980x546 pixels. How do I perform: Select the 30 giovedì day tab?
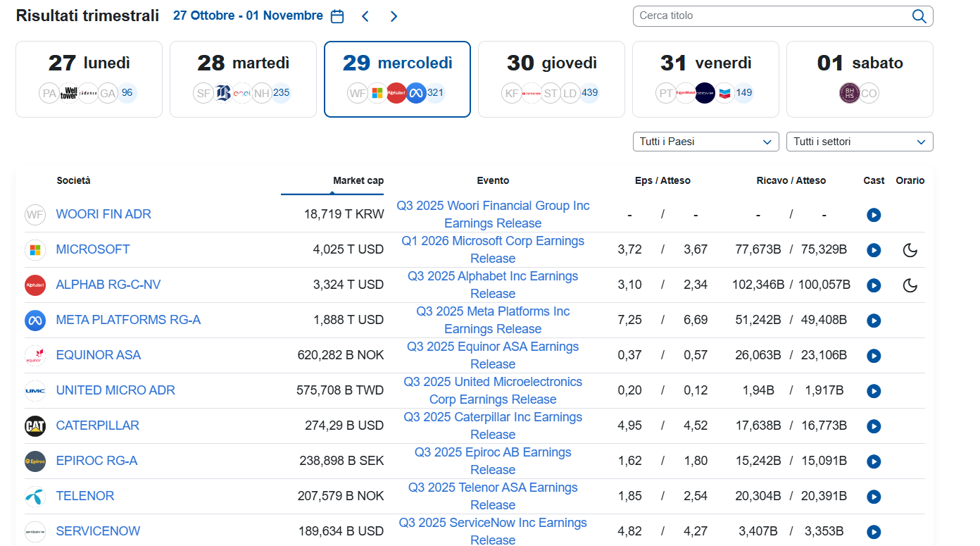coord(551,79)
